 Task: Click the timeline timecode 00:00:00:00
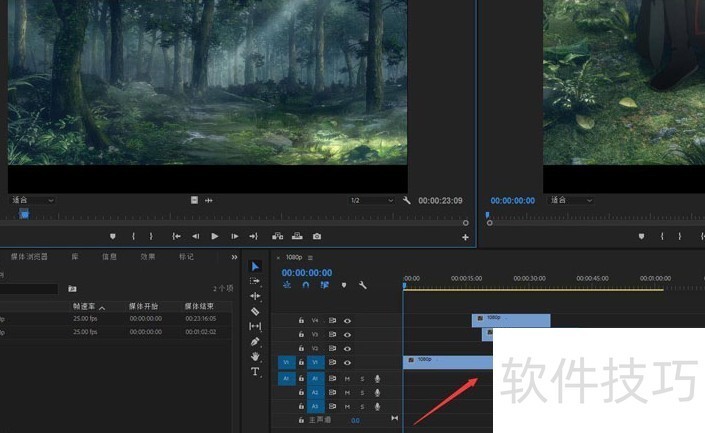pos(306,272)
